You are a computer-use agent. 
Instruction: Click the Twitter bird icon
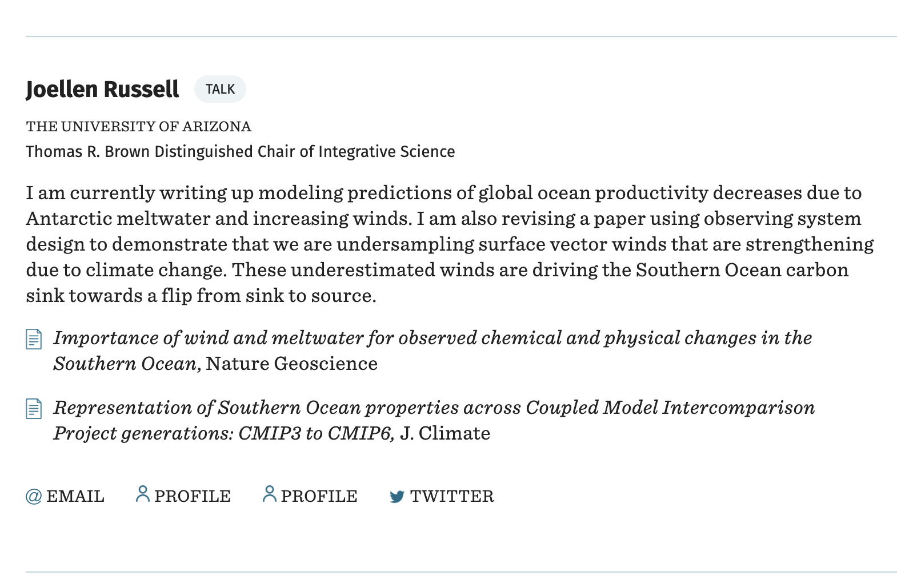tap(397, 497)
